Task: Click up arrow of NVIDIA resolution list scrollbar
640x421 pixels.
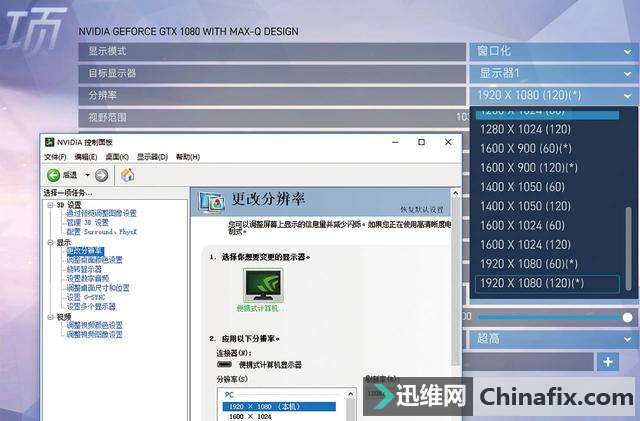Action: (x=350, y=394)
